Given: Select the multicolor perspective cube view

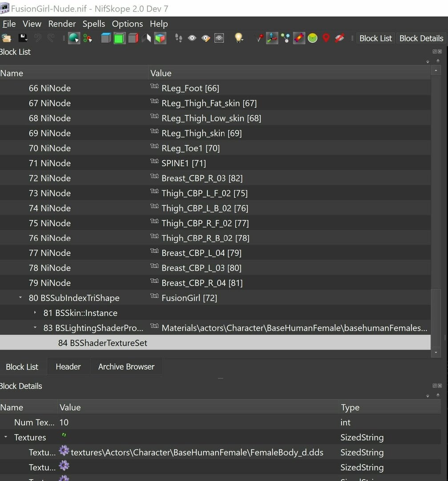Looking at the screenshot, I should pyautogui.click(x=160, y=38).
